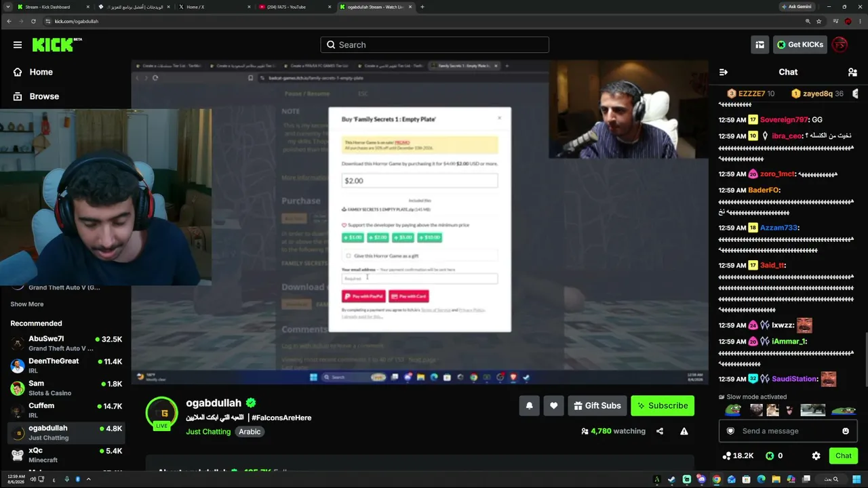Click the Gift Subs button
The height and width of the screenshot is (488, 868).
click(x=597, y=405)
